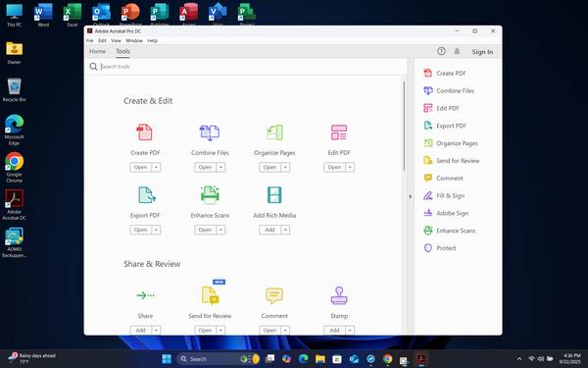Open Protect shield from the right sidebar
Screen dimensions: 588x368
pos(440,248)
